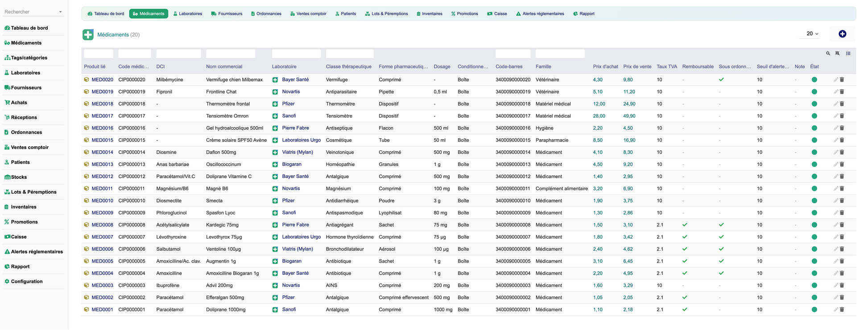Click the green Médicaments heading icon
868x330 pixels.
click(88, 34)
